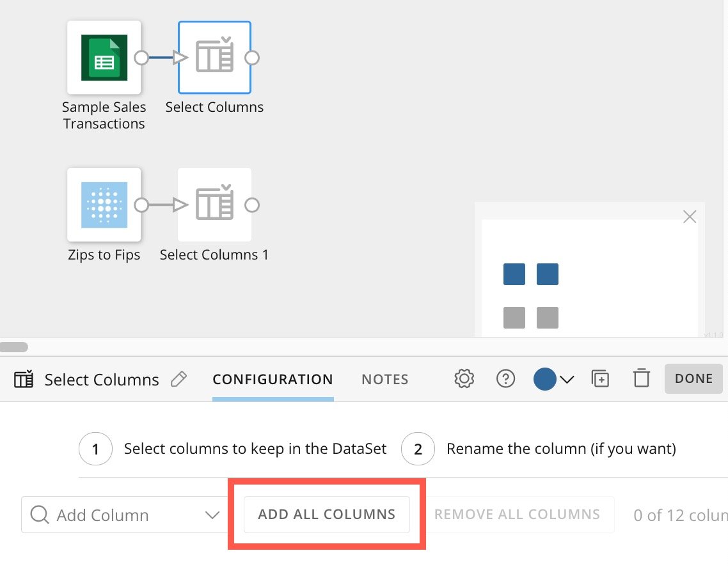Switch to the CONFIGURATION tab
This screenshot has width=728, height=583.
point(273,379)
